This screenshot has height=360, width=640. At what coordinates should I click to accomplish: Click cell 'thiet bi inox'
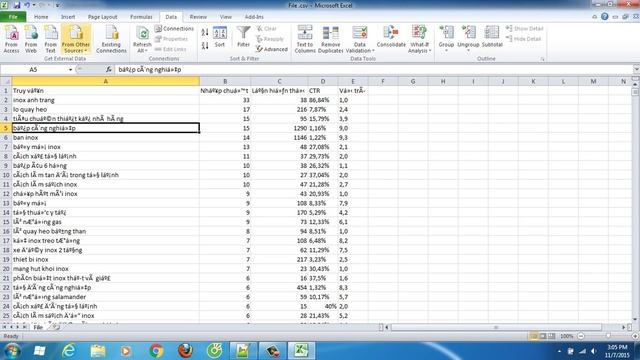click(106, 260)
